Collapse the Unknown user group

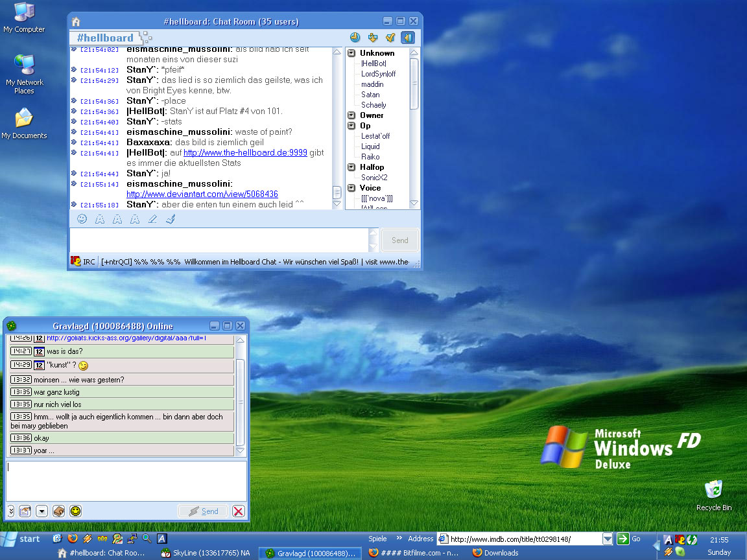[351, 53]
